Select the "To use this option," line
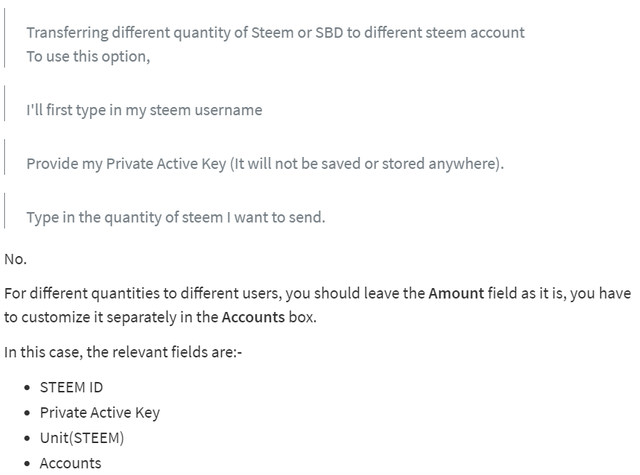 (x=88, y=57)
